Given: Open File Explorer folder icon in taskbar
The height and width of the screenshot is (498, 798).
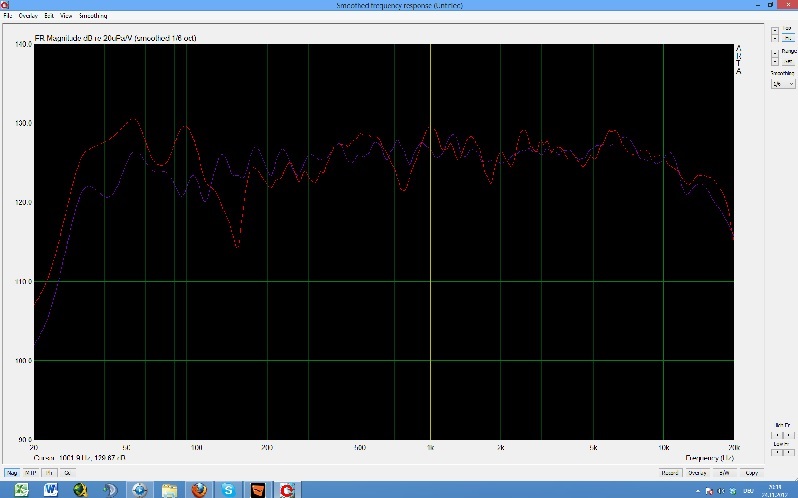Looking at the screenshot, I should coord(169,489).
